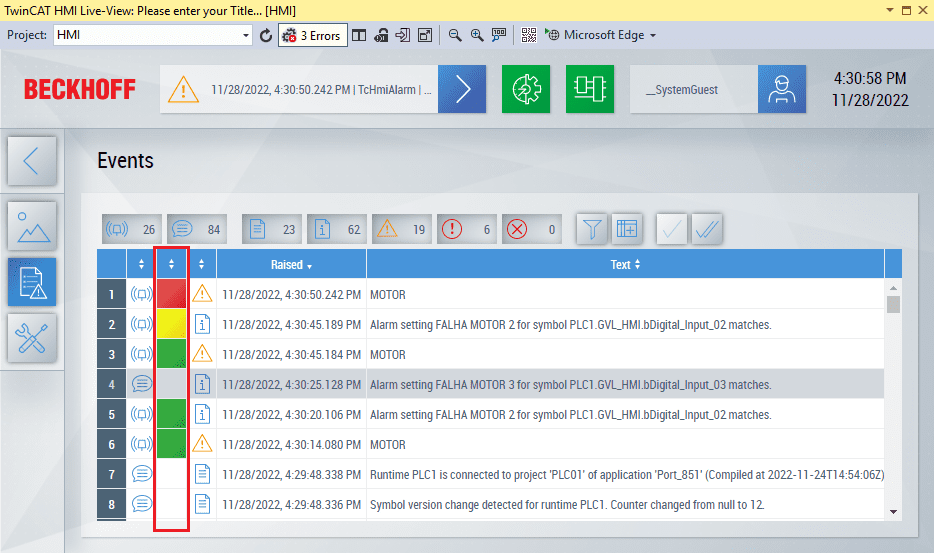Sort by the Raised column header
The image size is (934, 553).
[291, 264]
